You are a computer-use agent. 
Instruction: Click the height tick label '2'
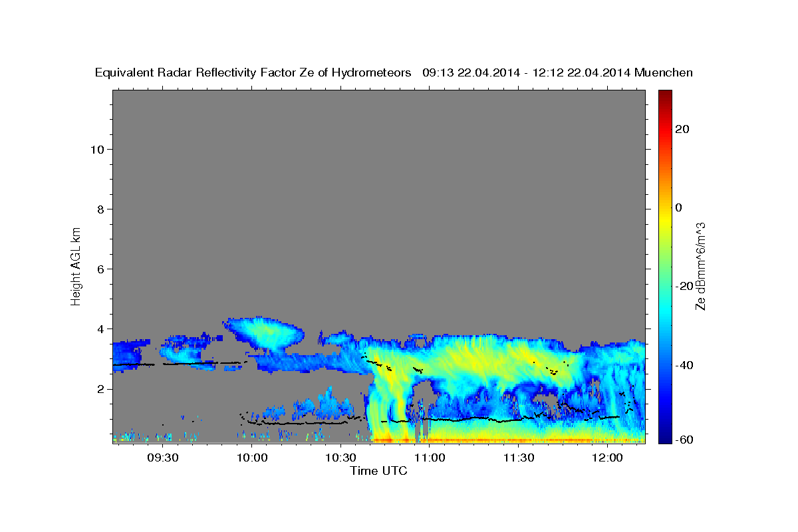[x=101, y=389]
